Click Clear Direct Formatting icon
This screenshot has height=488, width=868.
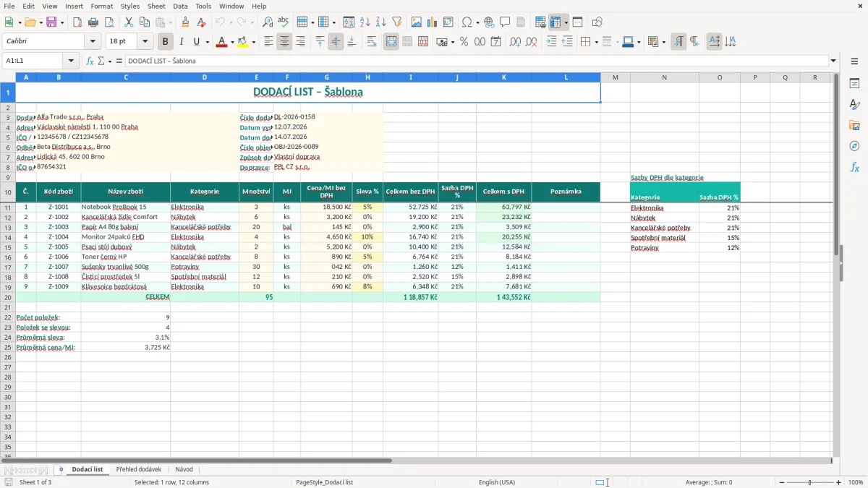200,22
